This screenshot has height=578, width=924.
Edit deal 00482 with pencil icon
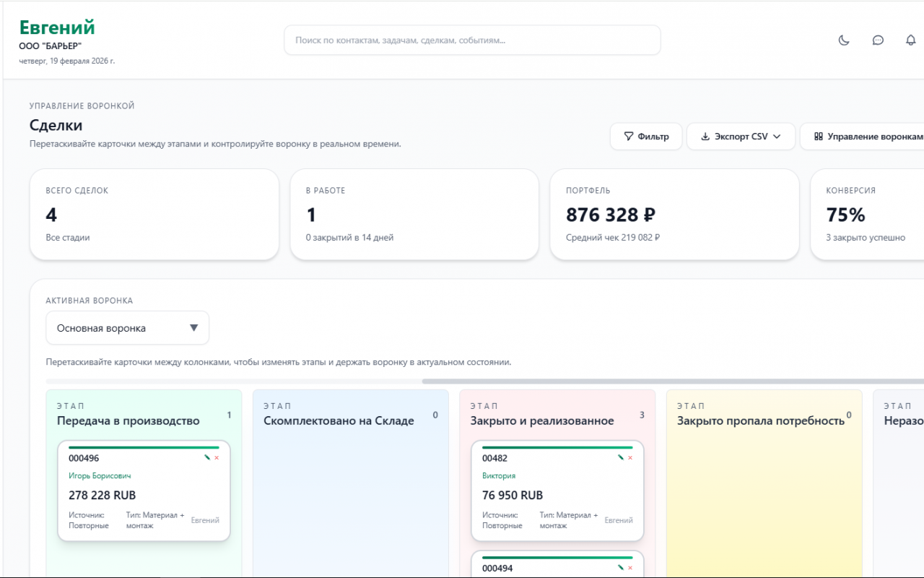pyautogui.click(x=621, y=458)
